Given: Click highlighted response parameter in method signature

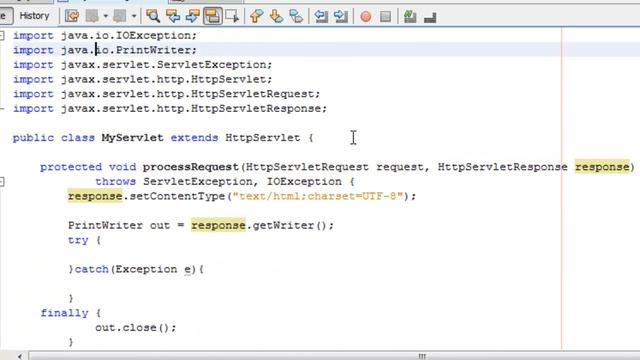Looking at the screenshot, I should 602,167.
